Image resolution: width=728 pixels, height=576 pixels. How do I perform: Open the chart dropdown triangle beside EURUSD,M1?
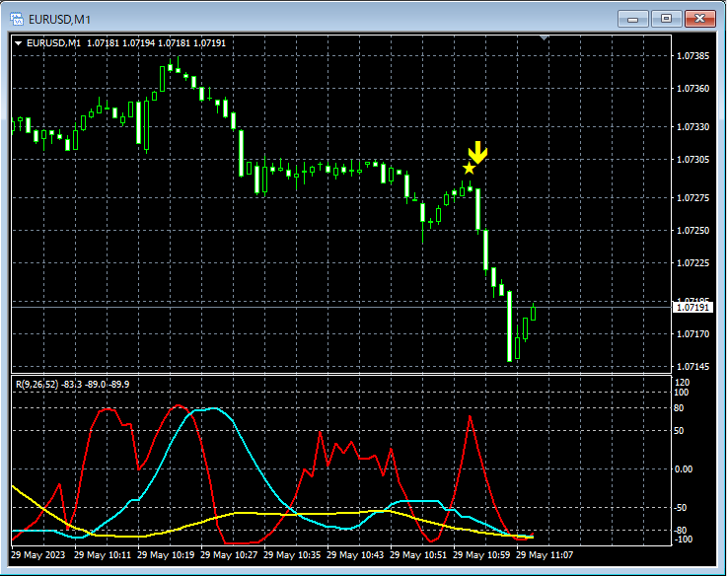pyautogui.click(x=18, y=43)
